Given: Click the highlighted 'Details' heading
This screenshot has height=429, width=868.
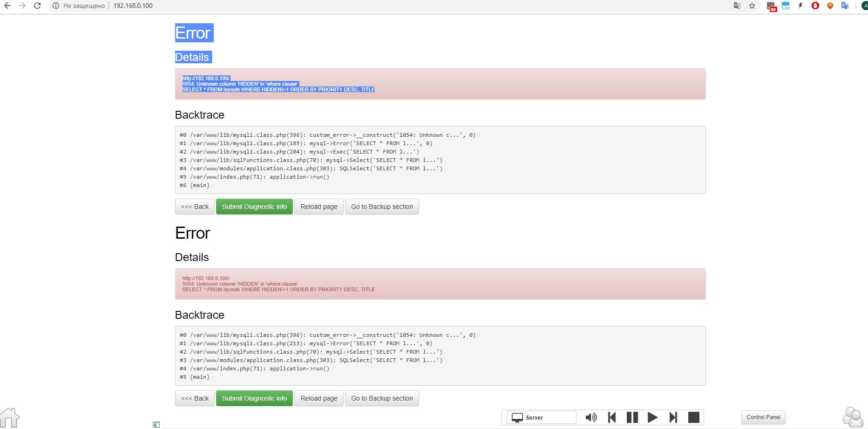Looking at the screenshot, I should (x=192, y=57).
